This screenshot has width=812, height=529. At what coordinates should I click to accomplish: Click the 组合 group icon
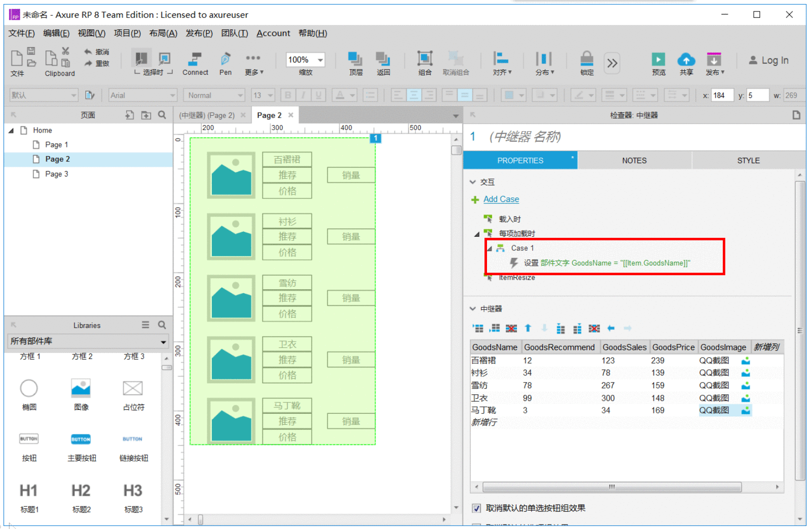click(x=425, y=59)
